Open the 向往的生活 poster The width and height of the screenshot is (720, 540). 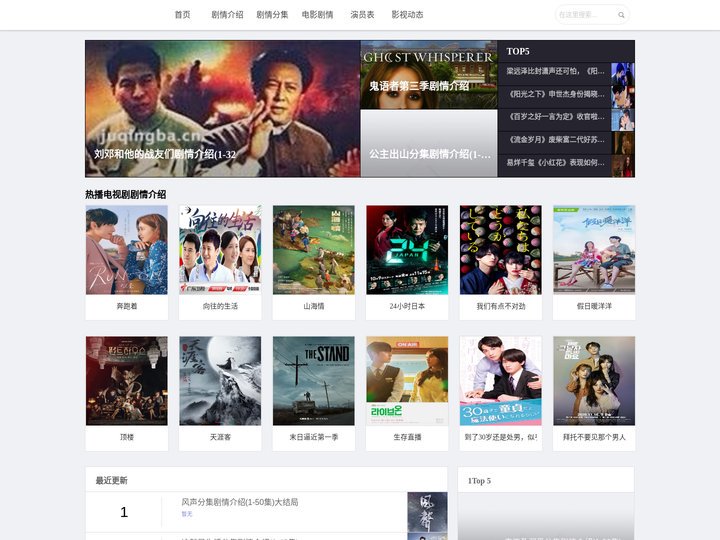coord(220,250)
